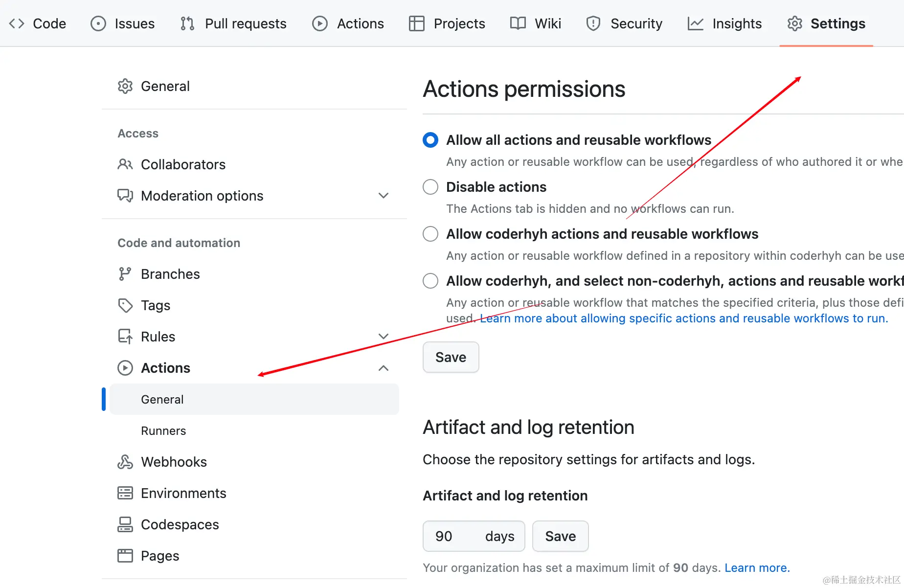Click the Collaborators people icon

tap(125, 164)
